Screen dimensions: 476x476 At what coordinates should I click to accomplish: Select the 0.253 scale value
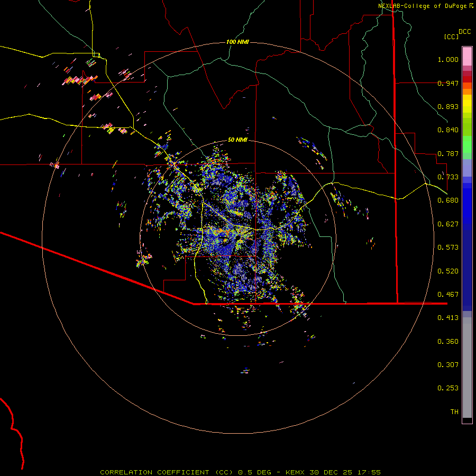448,388
